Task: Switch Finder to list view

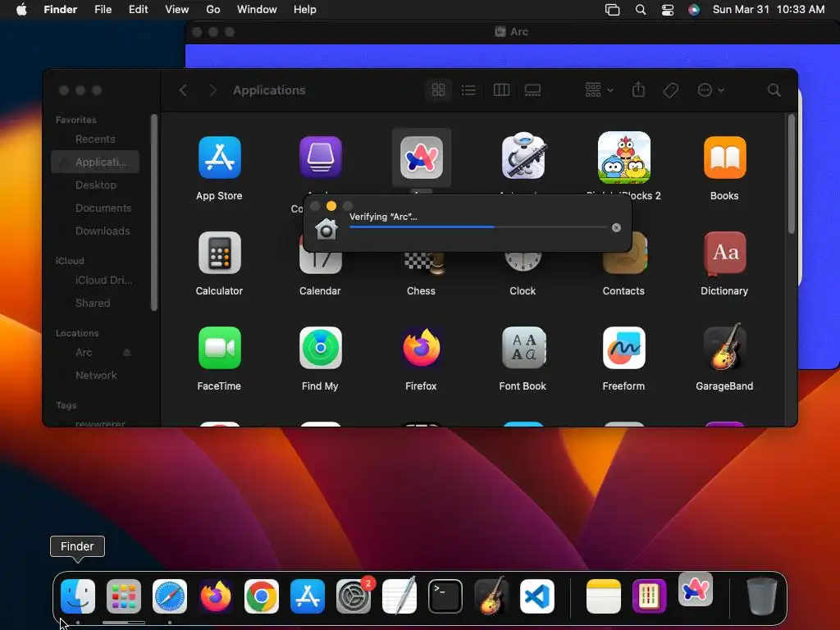Action: [468, 90]
